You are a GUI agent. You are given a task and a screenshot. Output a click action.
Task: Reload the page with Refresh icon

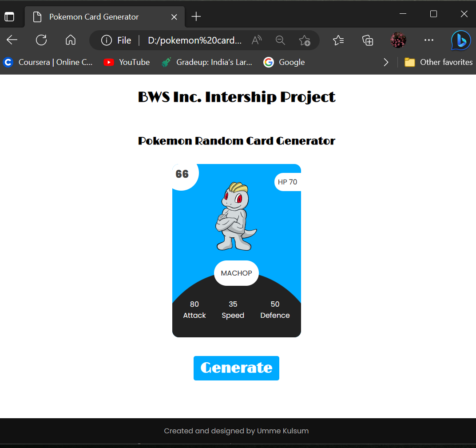point(41,40)
